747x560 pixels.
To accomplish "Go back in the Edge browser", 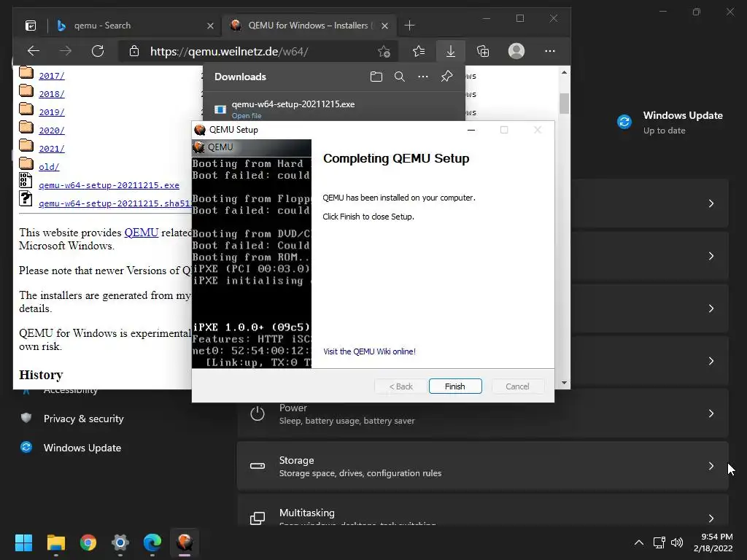I will pos(34,51).
